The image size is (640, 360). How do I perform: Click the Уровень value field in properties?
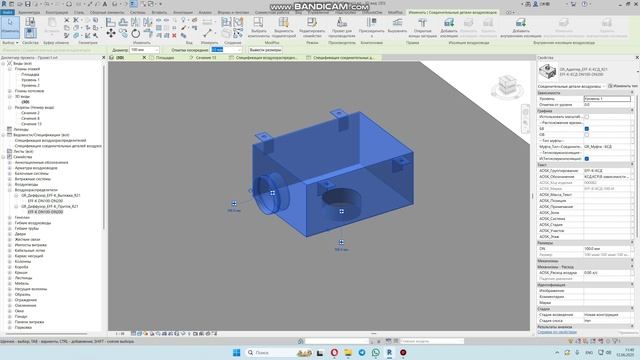(607, 99)
